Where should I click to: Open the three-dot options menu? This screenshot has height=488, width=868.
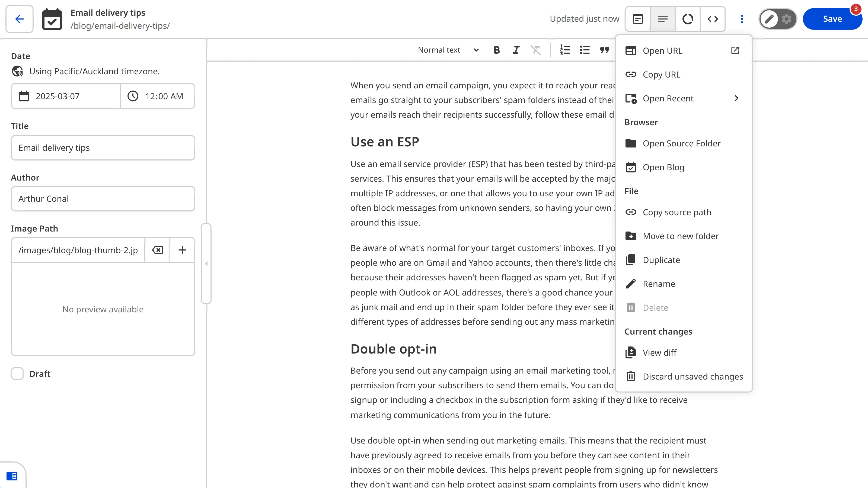[x=742, y=19]
